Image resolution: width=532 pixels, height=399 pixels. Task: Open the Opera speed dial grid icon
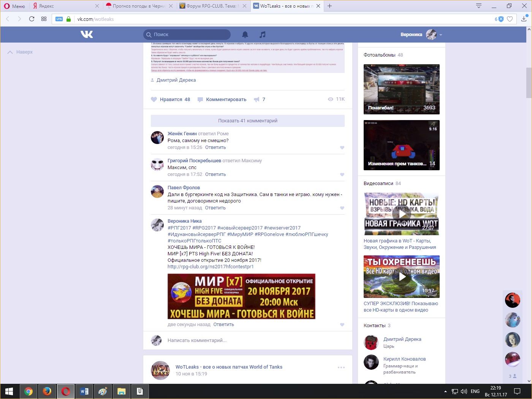(x=44, y=19)
